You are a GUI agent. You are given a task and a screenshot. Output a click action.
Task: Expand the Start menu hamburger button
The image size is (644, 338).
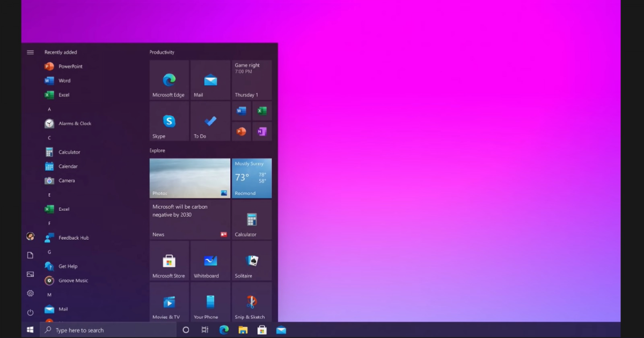pyautogui.click(x=30, y=52)
